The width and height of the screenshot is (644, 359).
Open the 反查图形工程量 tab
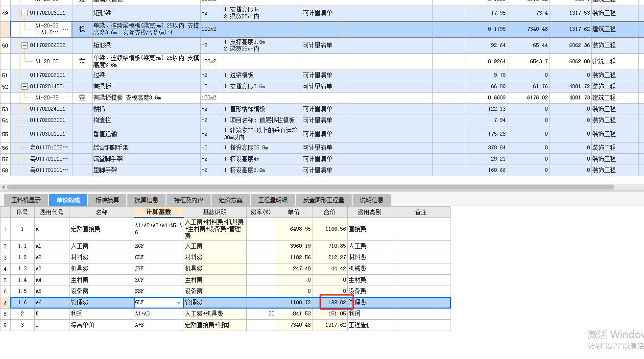pyautogui.click(x=323, y=200)
